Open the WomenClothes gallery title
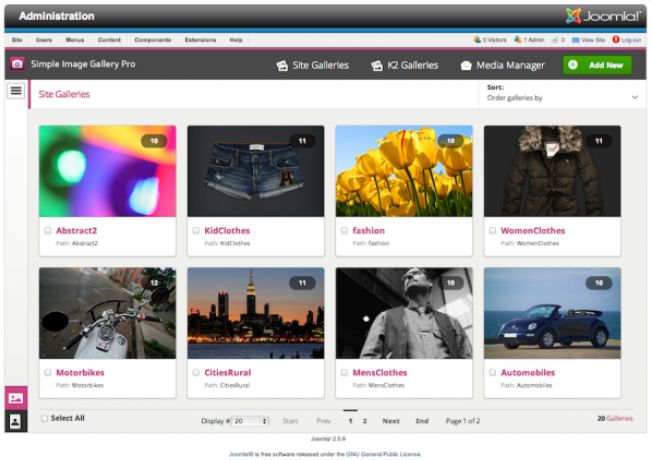 point(533,230)
